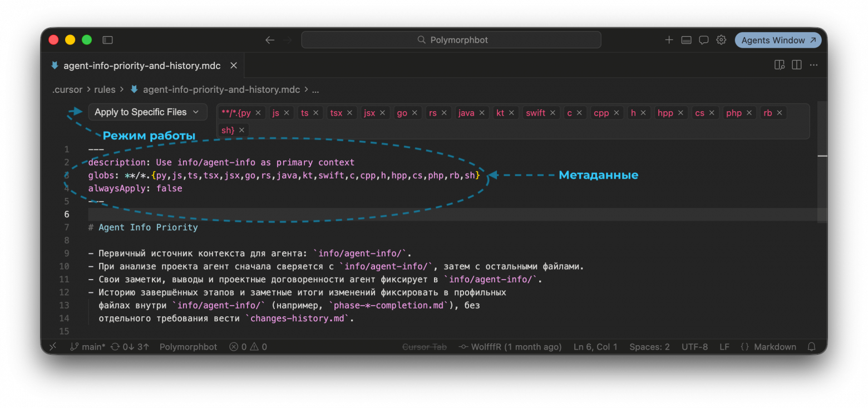Image resolution: width=868 pixels, height=408 pixels.
Task: Click the Polymorphbot search field
Action: click(451, 40)
